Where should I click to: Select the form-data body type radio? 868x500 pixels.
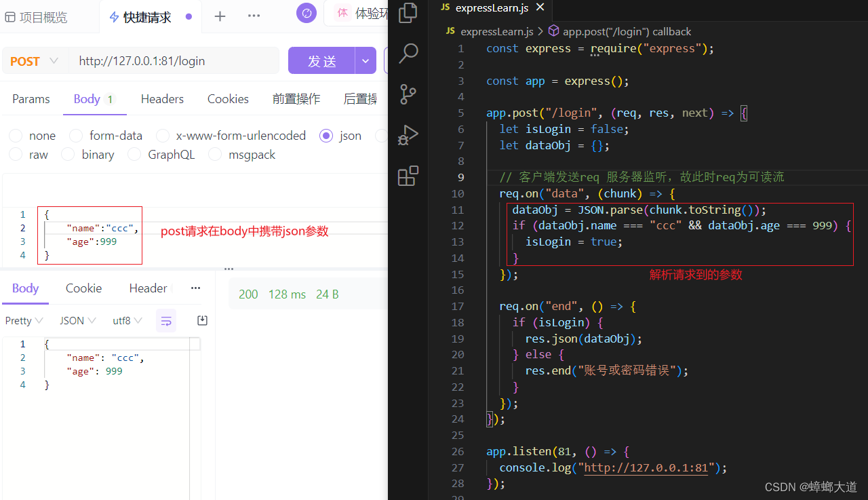[76, 136]
